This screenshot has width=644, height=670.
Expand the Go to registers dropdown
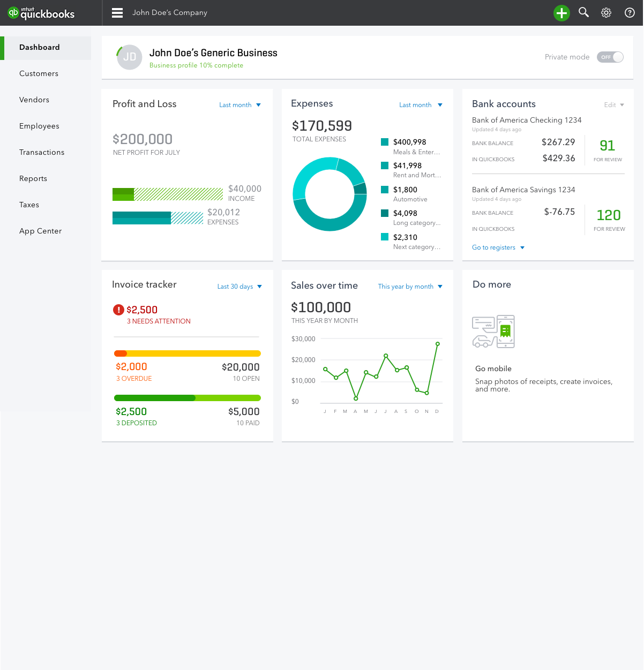(498, 247)
